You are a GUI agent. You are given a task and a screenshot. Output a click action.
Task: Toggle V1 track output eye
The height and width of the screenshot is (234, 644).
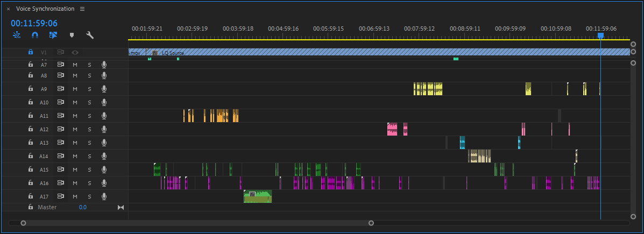[x=75, y=52]
